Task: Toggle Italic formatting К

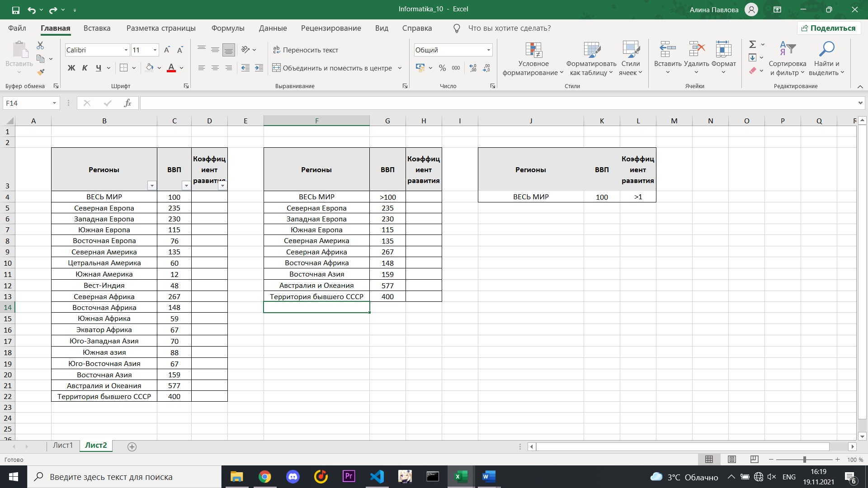Action: (85, 68)
